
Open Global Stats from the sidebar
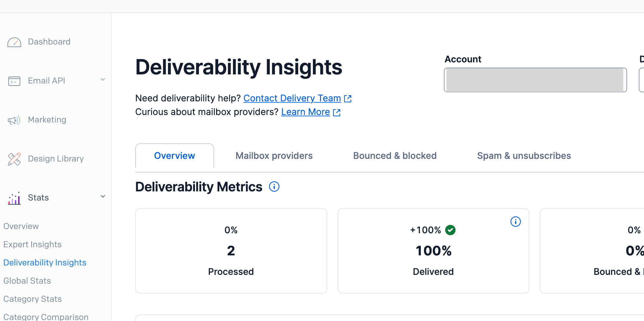pyautogui.click(x=27, y=281)
